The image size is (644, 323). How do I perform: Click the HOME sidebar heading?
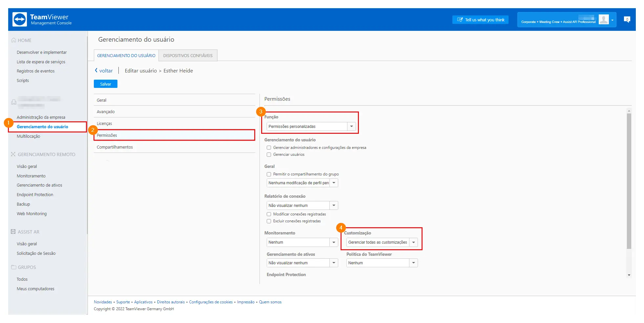[x=25, y=40]
